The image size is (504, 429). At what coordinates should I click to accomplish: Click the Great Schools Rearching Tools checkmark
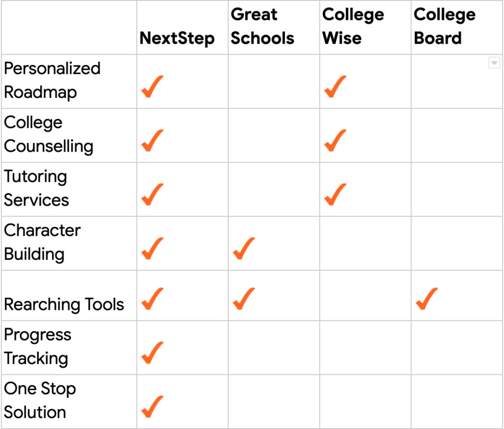click(244, 299)
